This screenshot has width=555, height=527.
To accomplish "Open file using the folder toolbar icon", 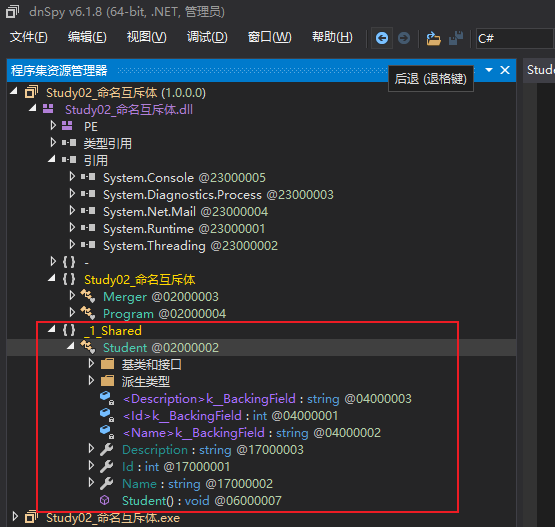I will (433, 38).
